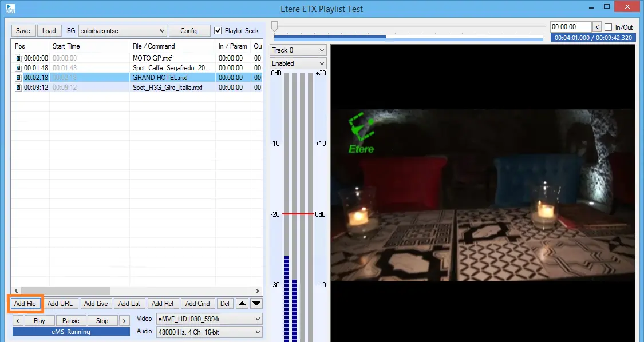Viewport: 644px width, 342px height.
Task: Open the Video format eMVF_HD1080_5994i dropdown
Action: (x=209, y=319)
